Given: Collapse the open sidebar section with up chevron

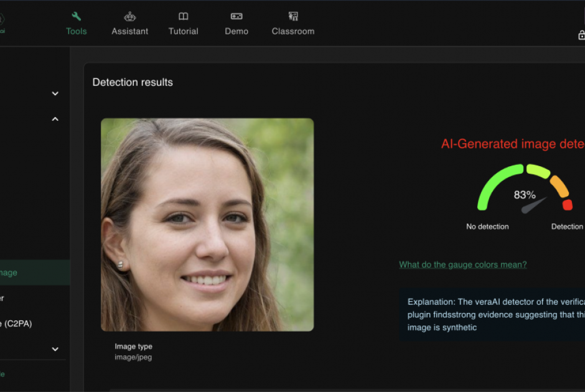Looking at the screenshot, I should pos(55,119).
